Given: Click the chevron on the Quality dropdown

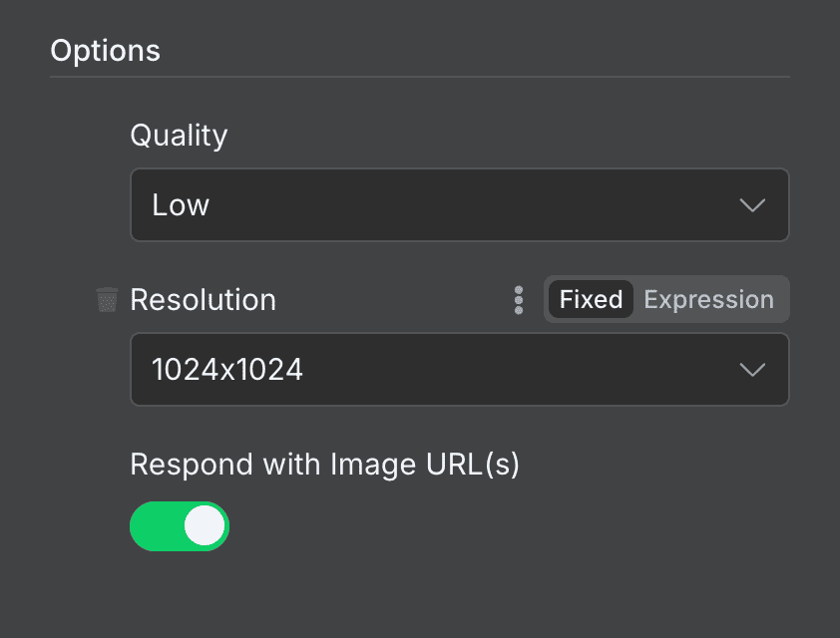Looking at the screenshot, I should [751, 204].
